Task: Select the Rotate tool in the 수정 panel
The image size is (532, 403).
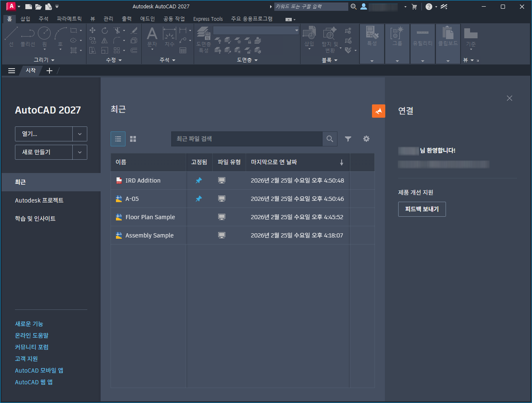Action: tap(105, 30)
